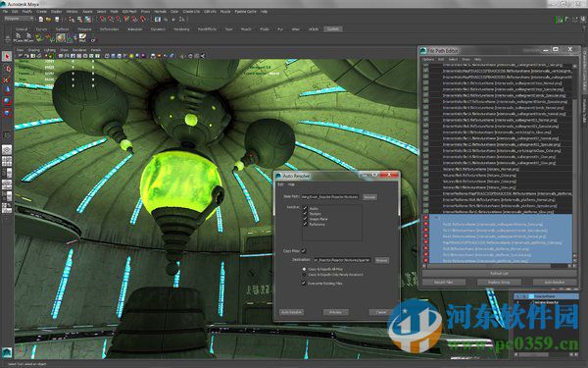Screen dimensions: 588x368
Task: Activate the Scale tool in toolbox
Action: pyautogui.click(x=7, y=112)
